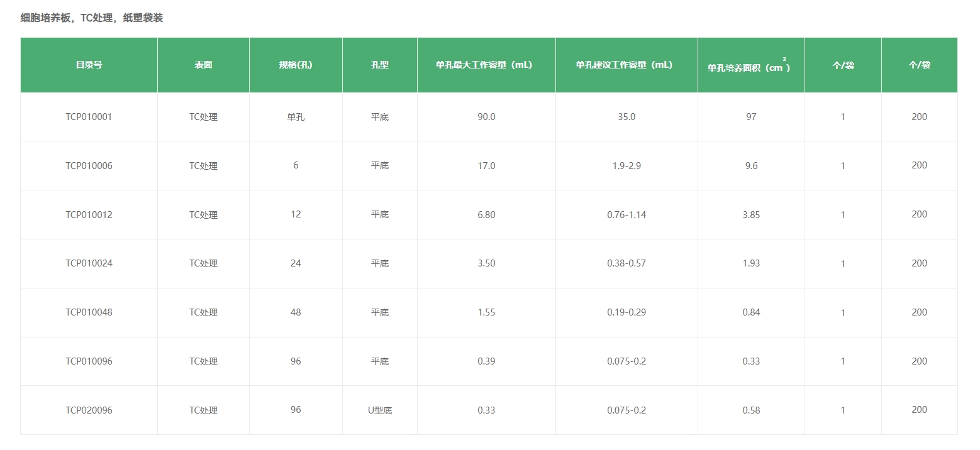Open catalog number TCP020096
Image resolution: width=980 pixels, height=450 pixels.
click(89, 410)
